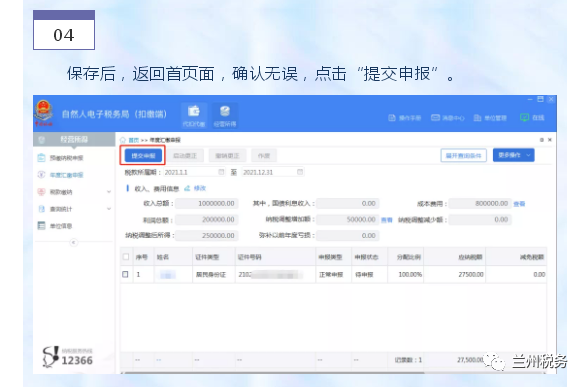586x387 pixels.
Task: Select 查询统计 in the sidebar
Action: [61, 209]
